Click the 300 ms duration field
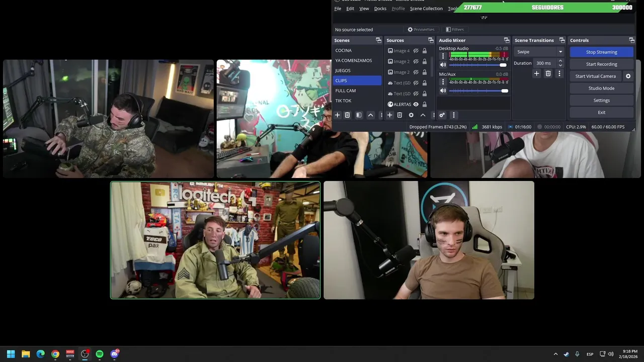 [x=545, y=63]
